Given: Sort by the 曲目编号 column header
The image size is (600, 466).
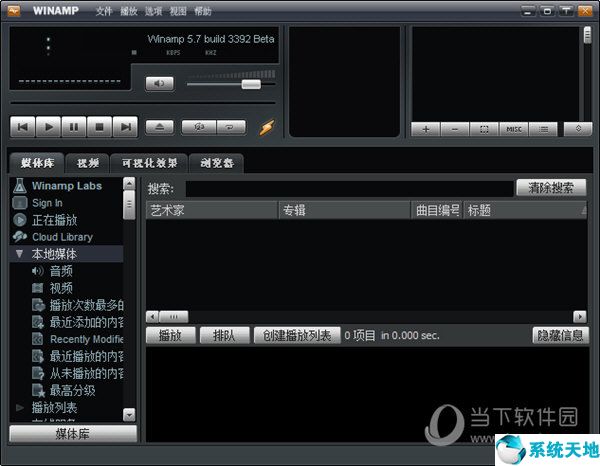Looking at the screenshot, I should tap(437, 210).
